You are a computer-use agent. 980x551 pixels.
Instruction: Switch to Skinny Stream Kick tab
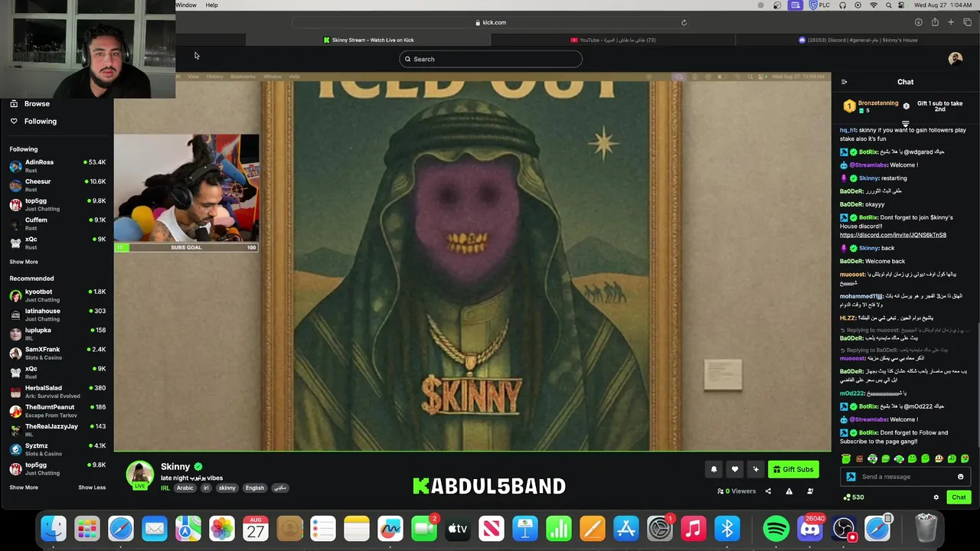tap(368, 40)
